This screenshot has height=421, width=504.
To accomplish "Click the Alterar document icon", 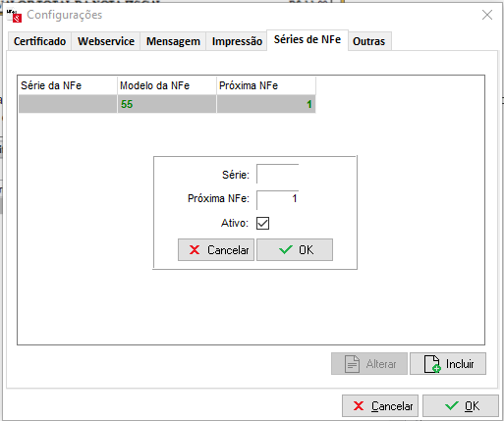I will pyautogui.click(x=353, y=364).
